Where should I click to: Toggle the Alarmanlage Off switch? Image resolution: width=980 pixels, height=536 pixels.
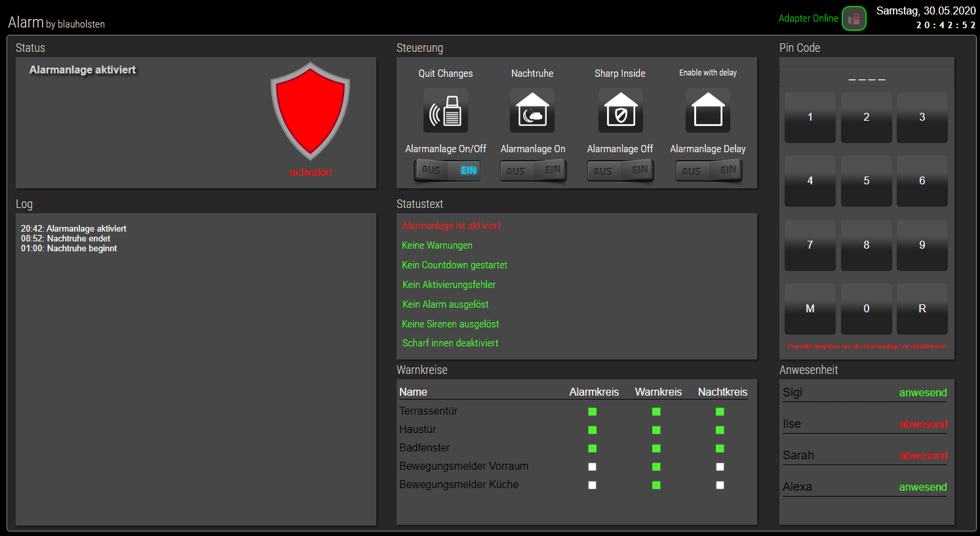click(x=621, y=171)
